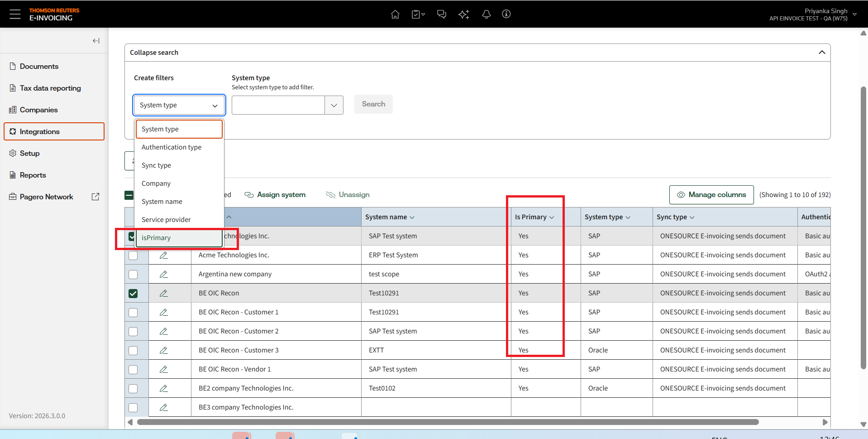868x439 pixels.
Task: Click the page vertical scrollbar thumb
Action: (x=863, y=227)
